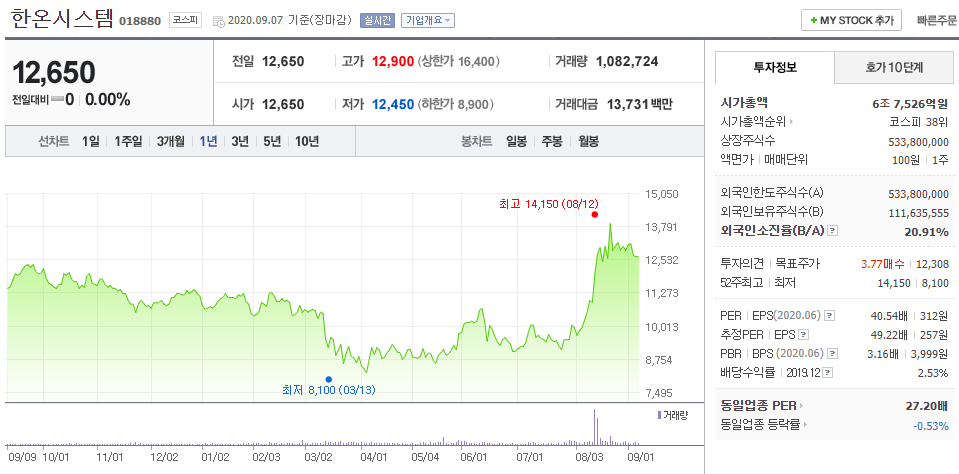This screenshot has width=959, height=474.
Task: Switch to the 호가10단계 tab
Action: tap(894, 67)
